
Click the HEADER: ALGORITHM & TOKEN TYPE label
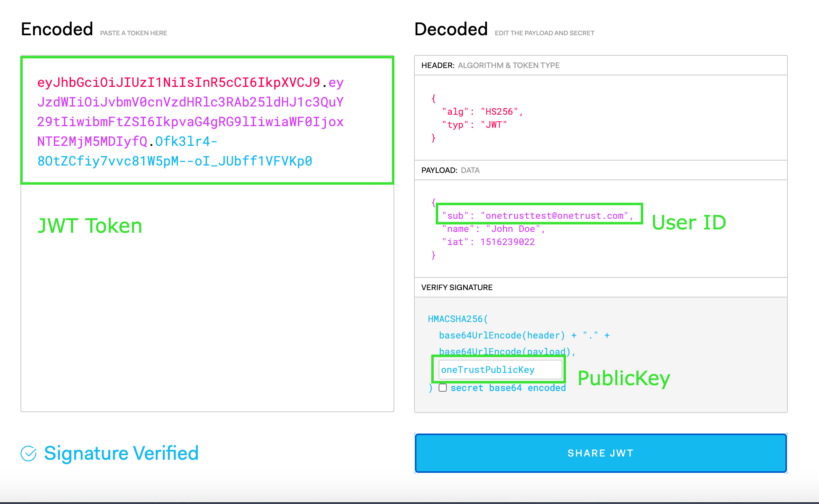coord(490,65)
